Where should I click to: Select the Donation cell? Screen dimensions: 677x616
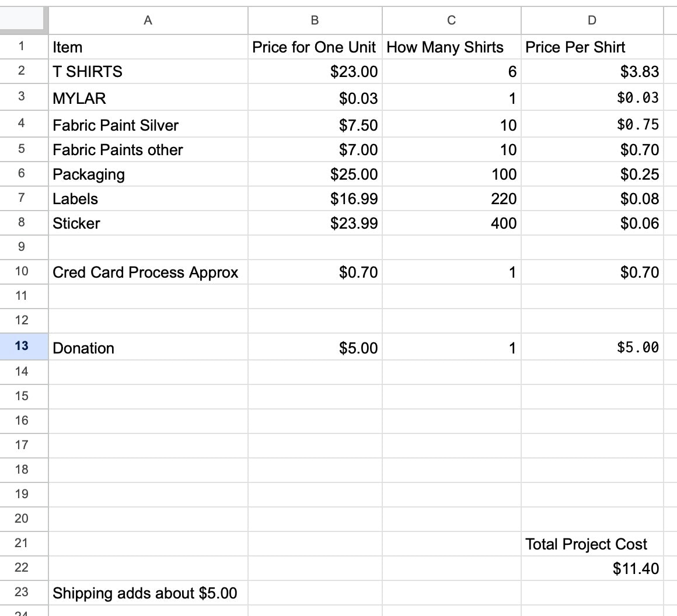(148, 348)
